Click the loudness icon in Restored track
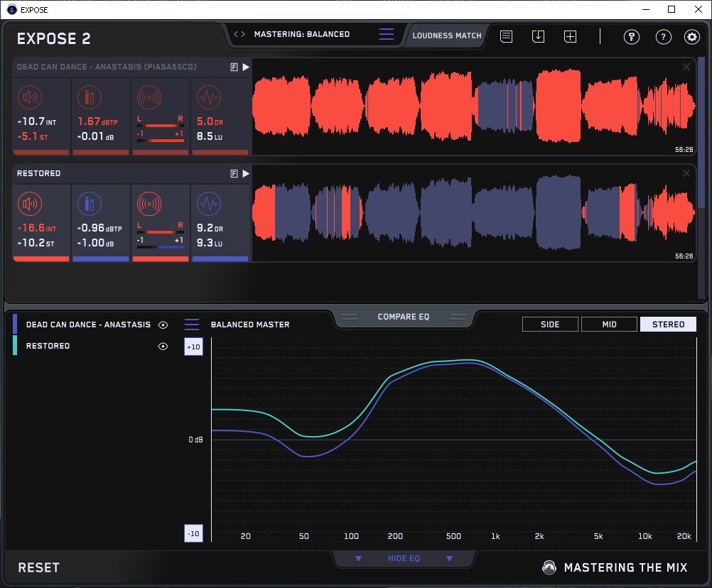712x588 pixels. coord(30,204)
